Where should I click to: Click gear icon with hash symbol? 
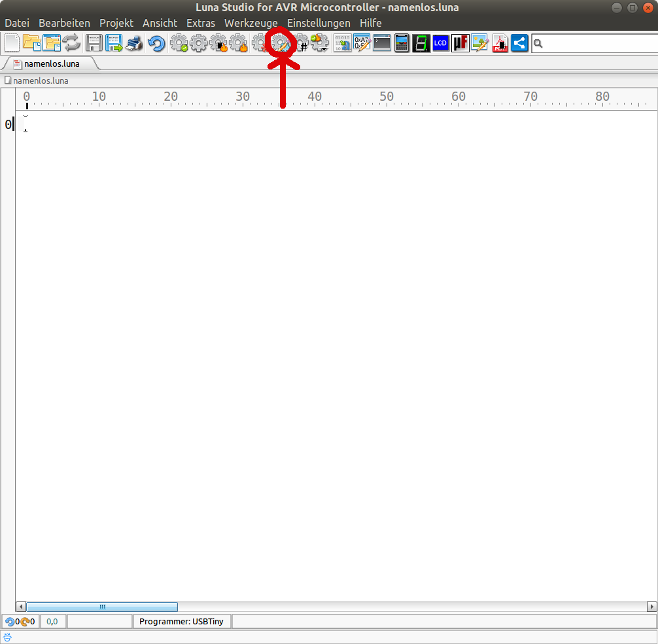pos(302,43)
